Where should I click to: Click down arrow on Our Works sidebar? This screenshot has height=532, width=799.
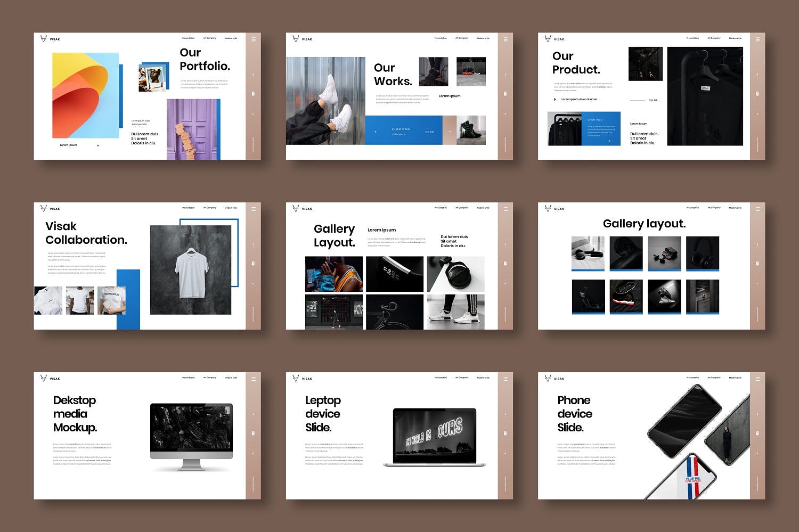pos(506,113)
